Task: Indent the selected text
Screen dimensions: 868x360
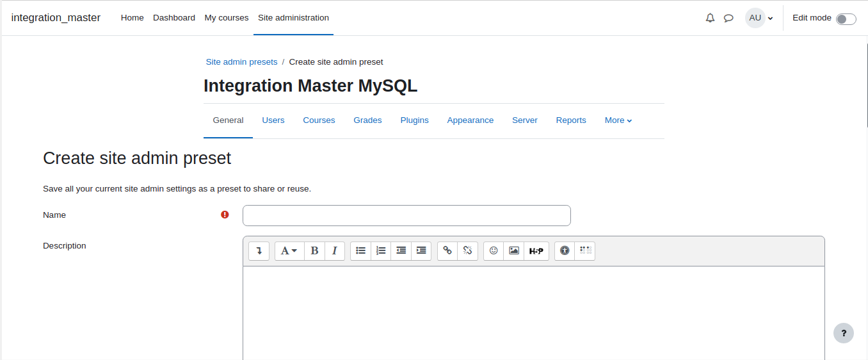Action: tap(421, 251)
